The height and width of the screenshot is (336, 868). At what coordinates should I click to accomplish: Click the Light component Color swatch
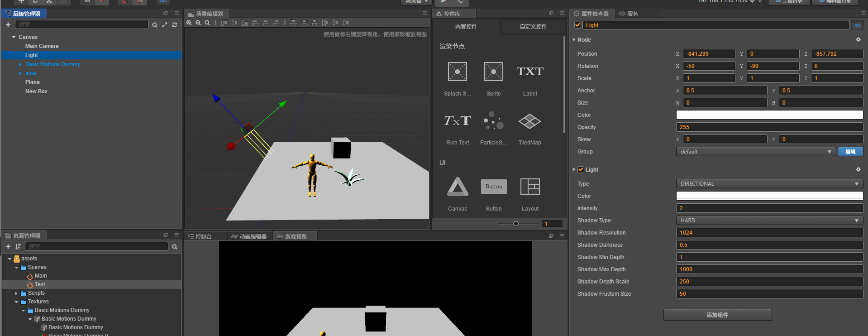pyautogui.click(x=769, y=196)
